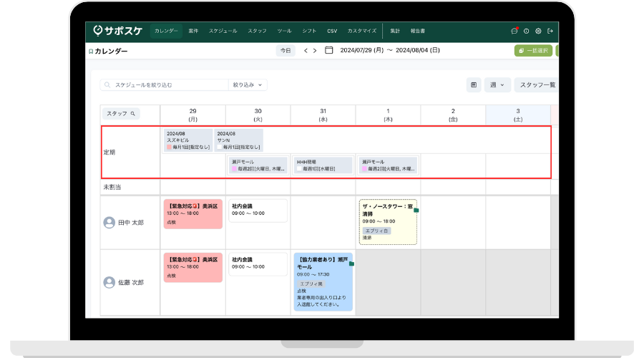This screenshot has width=644, height=358.
Task: Open the ツール menu
Action: click(284, 31)
